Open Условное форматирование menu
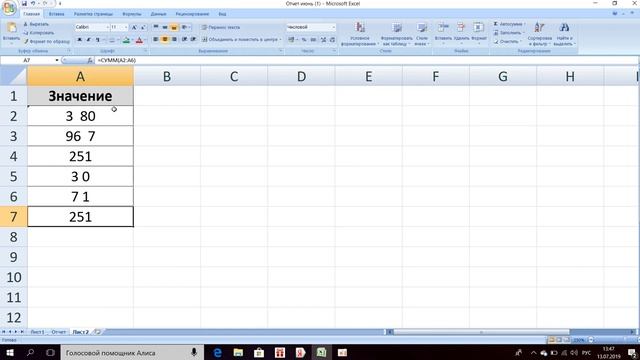Image resolution: width=640 pixels, height=360 pixels. [360, 33]
